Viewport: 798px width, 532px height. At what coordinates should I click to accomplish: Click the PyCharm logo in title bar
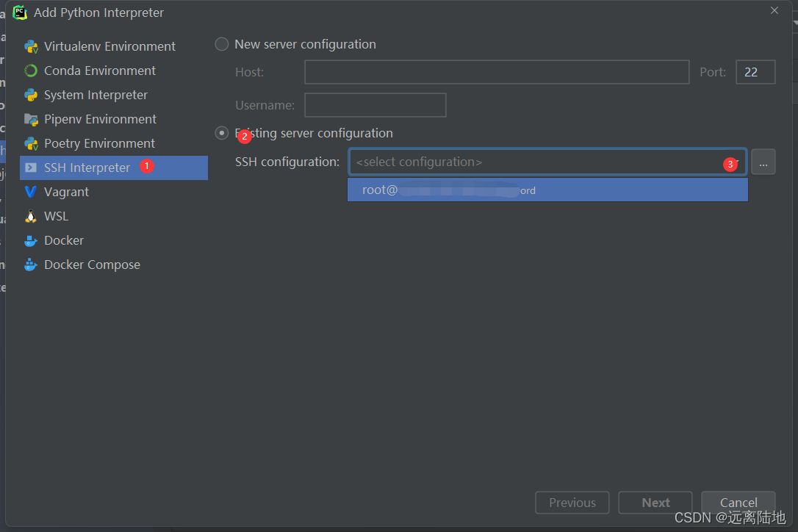coord(20,12)
